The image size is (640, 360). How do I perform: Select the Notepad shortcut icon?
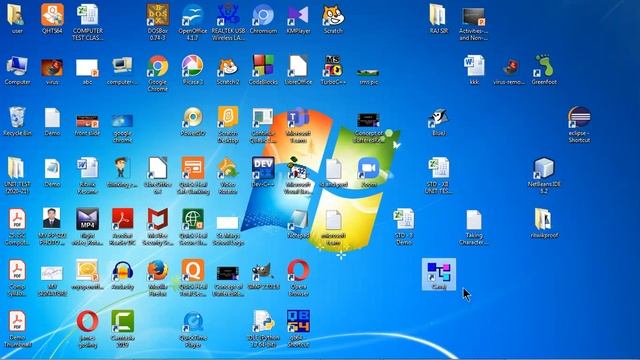(x=298, y=220)
